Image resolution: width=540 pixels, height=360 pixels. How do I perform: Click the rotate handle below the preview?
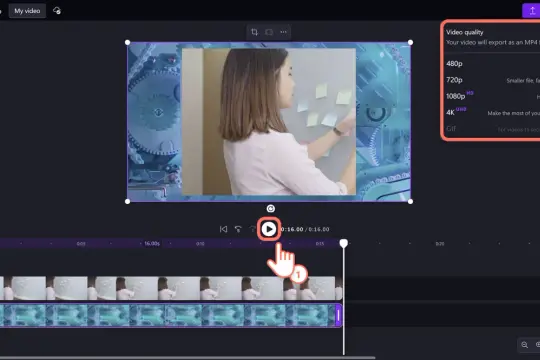click(271, 208)
